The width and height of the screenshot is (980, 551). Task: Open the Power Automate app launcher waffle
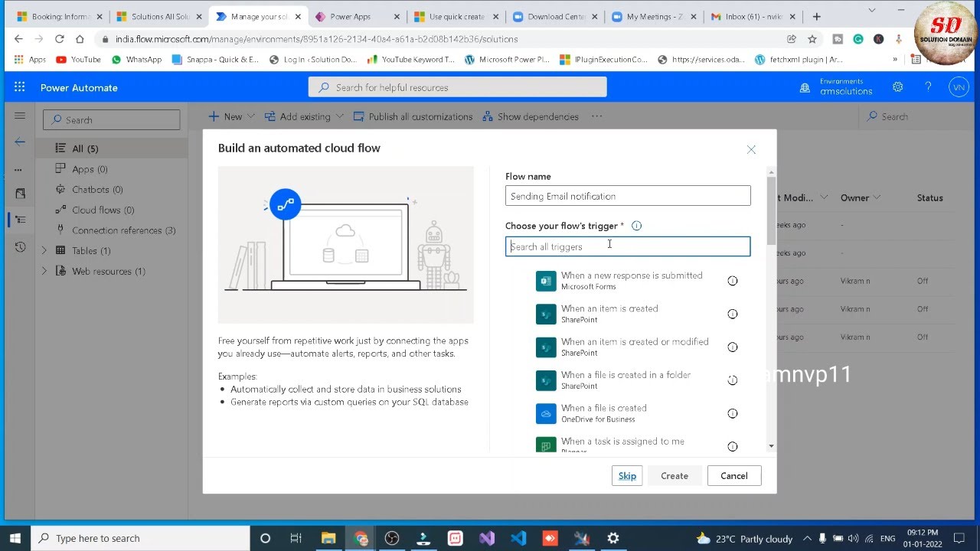[x=19, y=87]
